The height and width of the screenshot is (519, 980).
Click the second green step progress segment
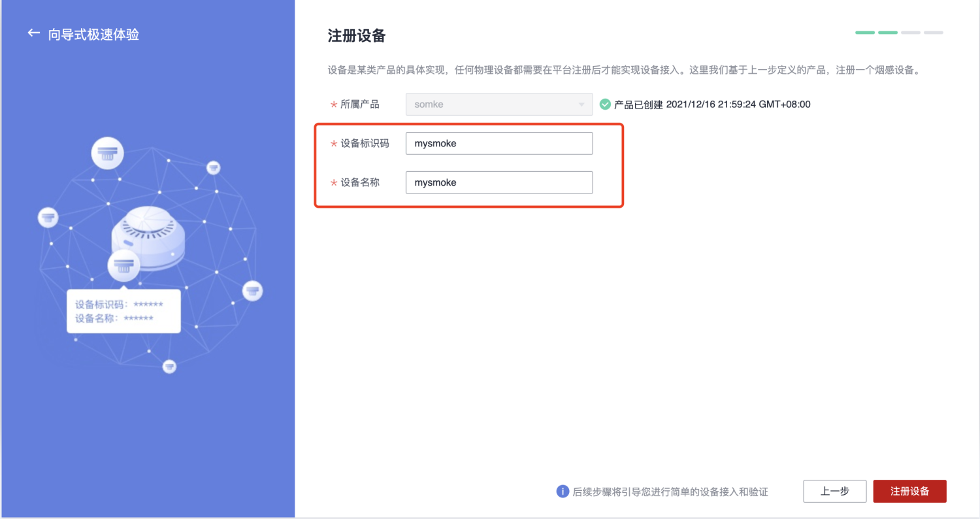[888, 32]
